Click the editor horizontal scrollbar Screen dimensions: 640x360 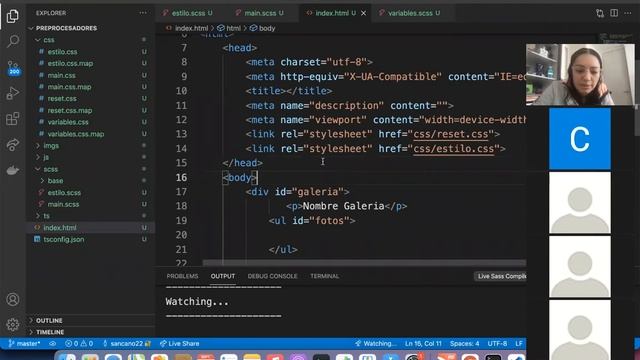364,263
